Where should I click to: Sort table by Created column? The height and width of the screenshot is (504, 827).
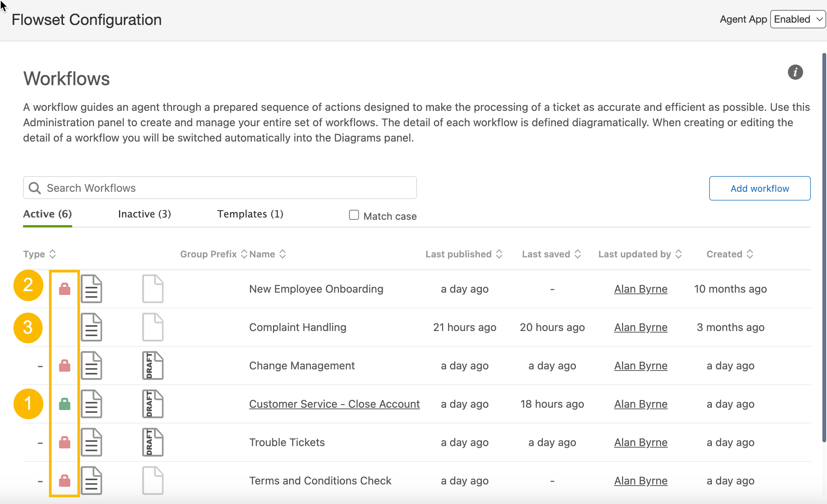pyautogui.click(x=730, y=254)
